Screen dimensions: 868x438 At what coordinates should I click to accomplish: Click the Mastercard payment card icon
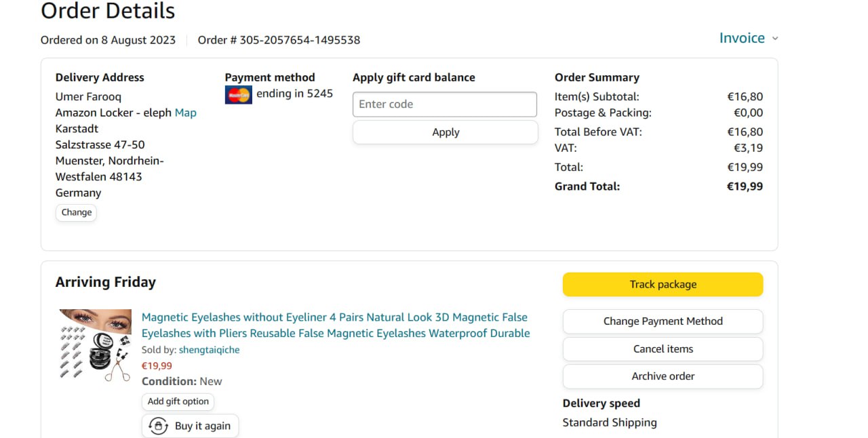point(238,95)
